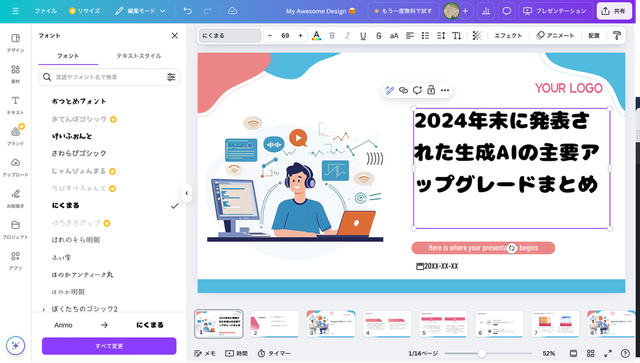
Task: Choose the はれのそら明朝 font
Action: click(76, 240)
